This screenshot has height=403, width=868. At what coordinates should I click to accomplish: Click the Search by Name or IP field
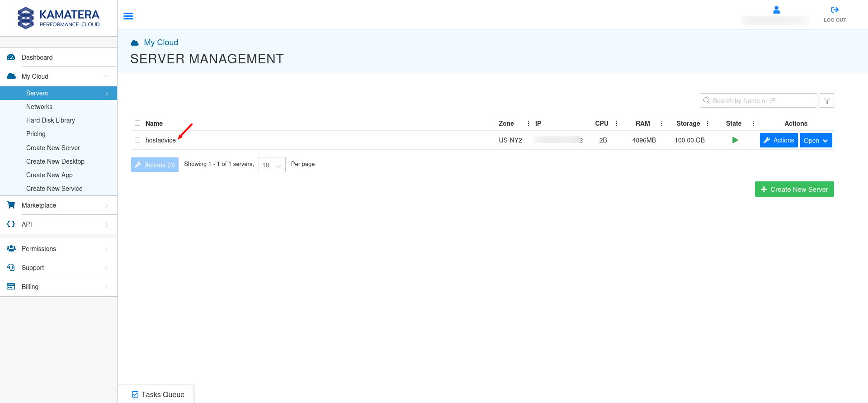759,100
